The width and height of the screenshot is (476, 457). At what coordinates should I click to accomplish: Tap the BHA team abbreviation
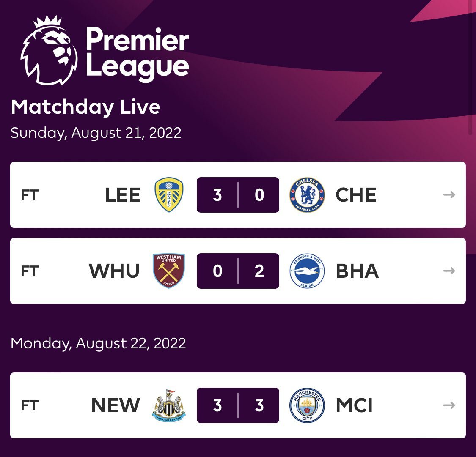[357, 271]
